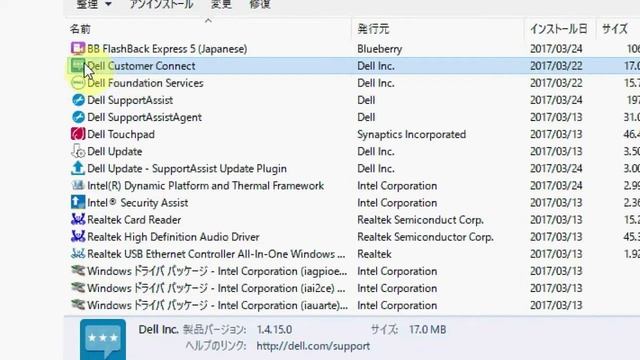The image size is (640, 360).
Task: Click the 変更 toolbar button
Action: [x=221, y=4]
